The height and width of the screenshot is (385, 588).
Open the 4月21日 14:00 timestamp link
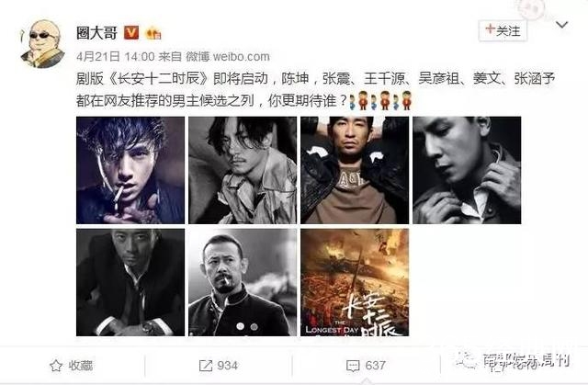[116, 57]
